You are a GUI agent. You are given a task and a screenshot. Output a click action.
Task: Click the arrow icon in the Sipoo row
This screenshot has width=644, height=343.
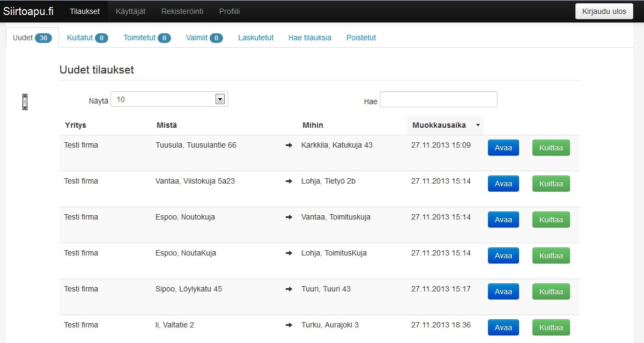[x=289, y=289]
